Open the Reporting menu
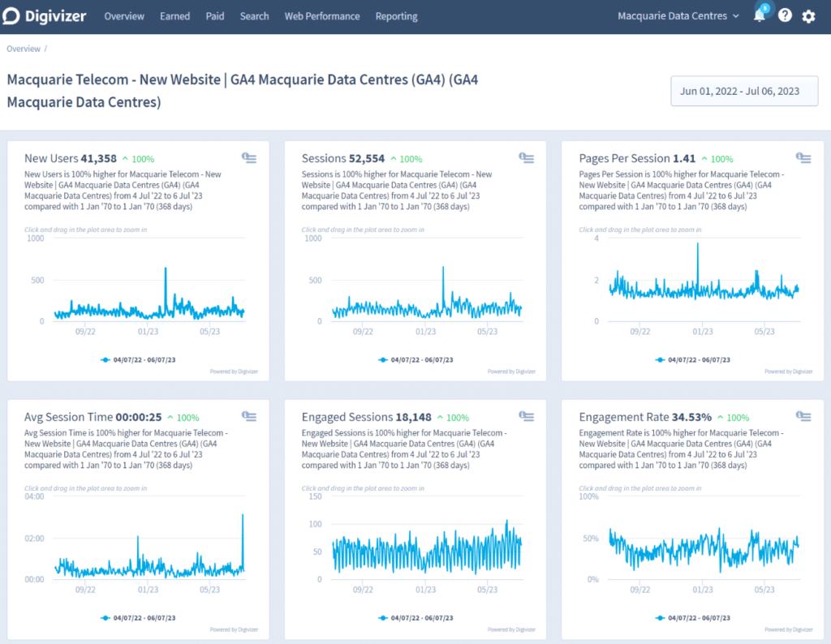The width and height of the screenshot is (831, 644). point(396,16)
